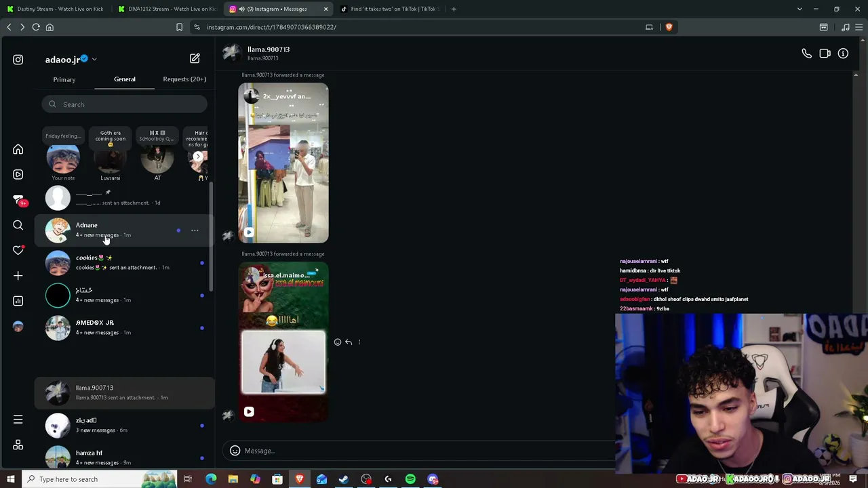Open the Meta apps grid icon
Viewport: 868px width, 488px height.
click(18, 445)
